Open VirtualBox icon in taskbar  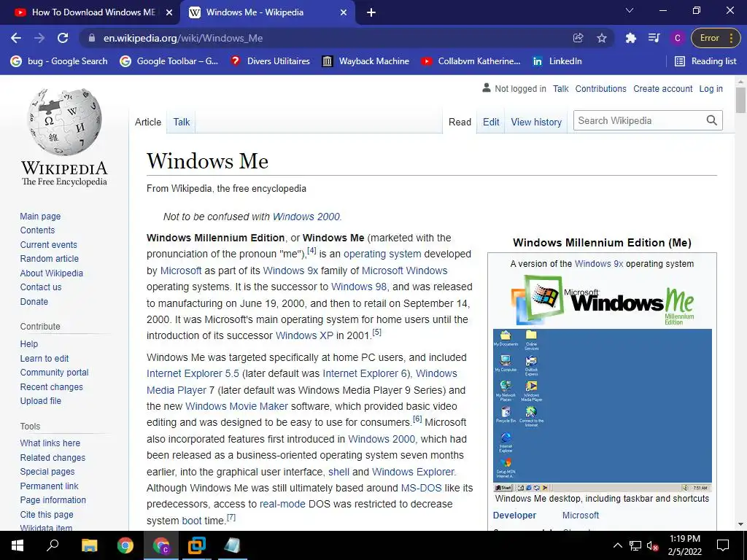click(x=196, y=545)
